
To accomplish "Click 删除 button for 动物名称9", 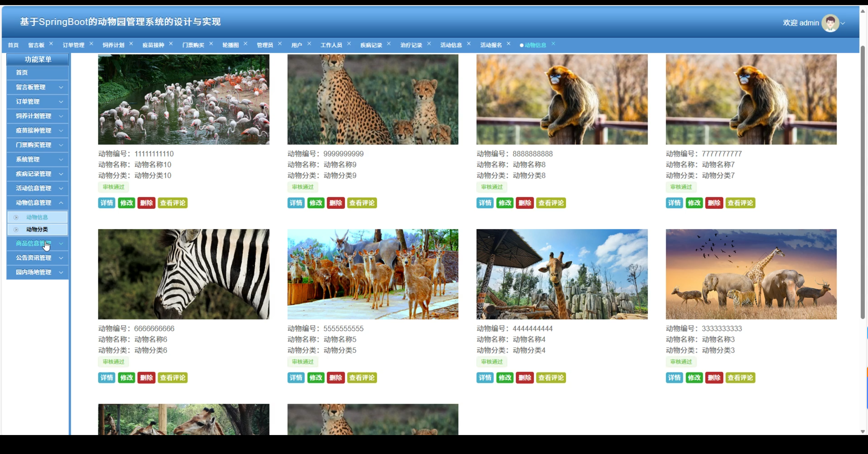I will click(336, 203).
